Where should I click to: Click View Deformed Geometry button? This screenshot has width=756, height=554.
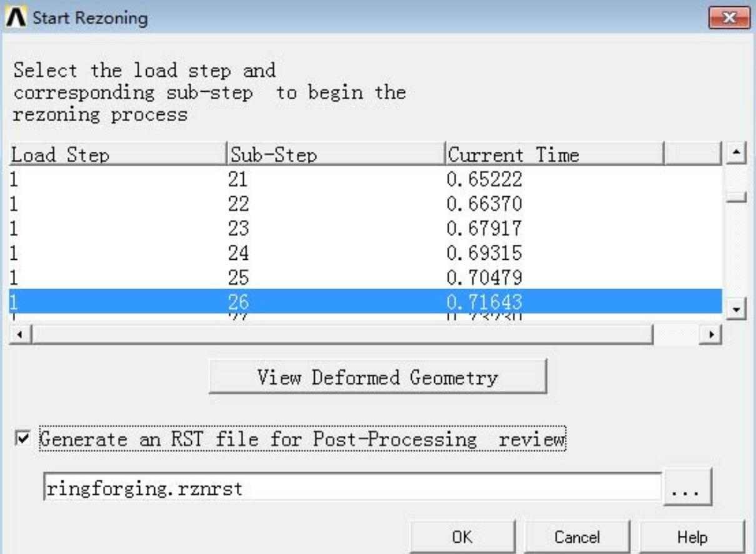(377, 377)
